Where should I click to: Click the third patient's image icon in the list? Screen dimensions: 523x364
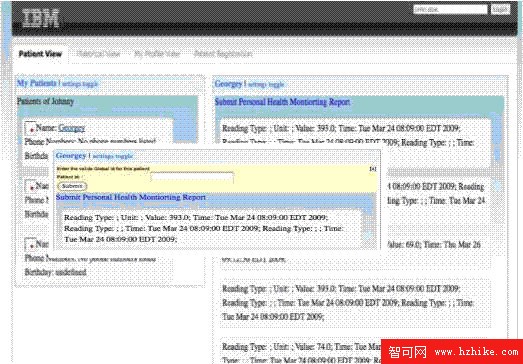click(x=30, y=244)
